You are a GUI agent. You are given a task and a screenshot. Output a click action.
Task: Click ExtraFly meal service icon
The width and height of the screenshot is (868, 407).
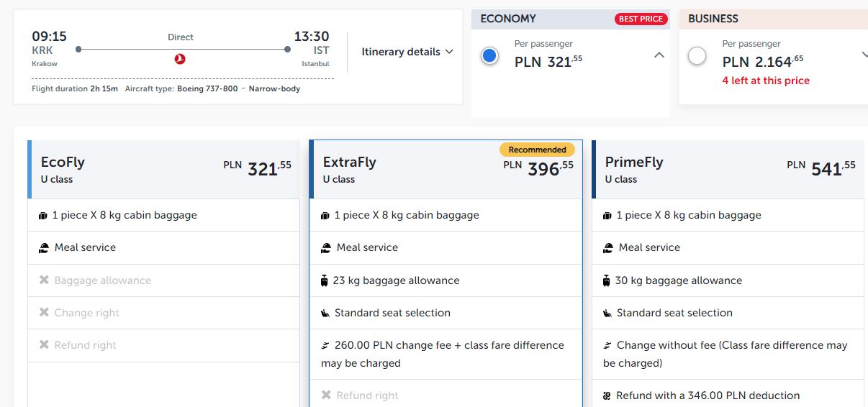pyautogui.click(x=326, y=248)
